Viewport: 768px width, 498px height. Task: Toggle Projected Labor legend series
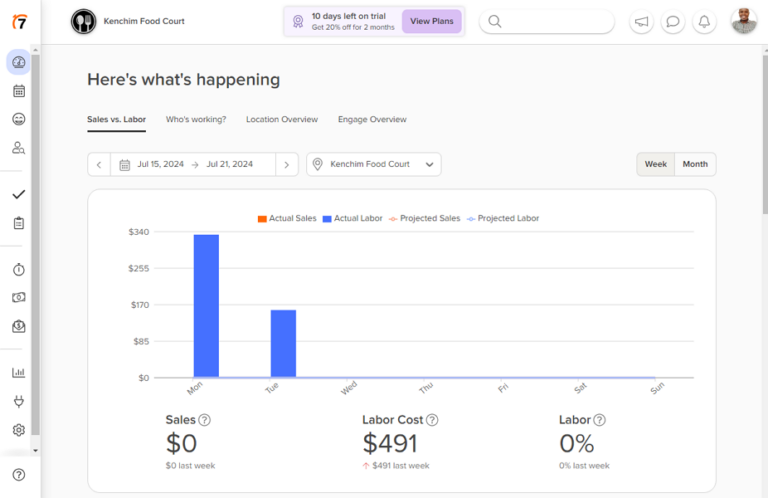click(503, 218)
